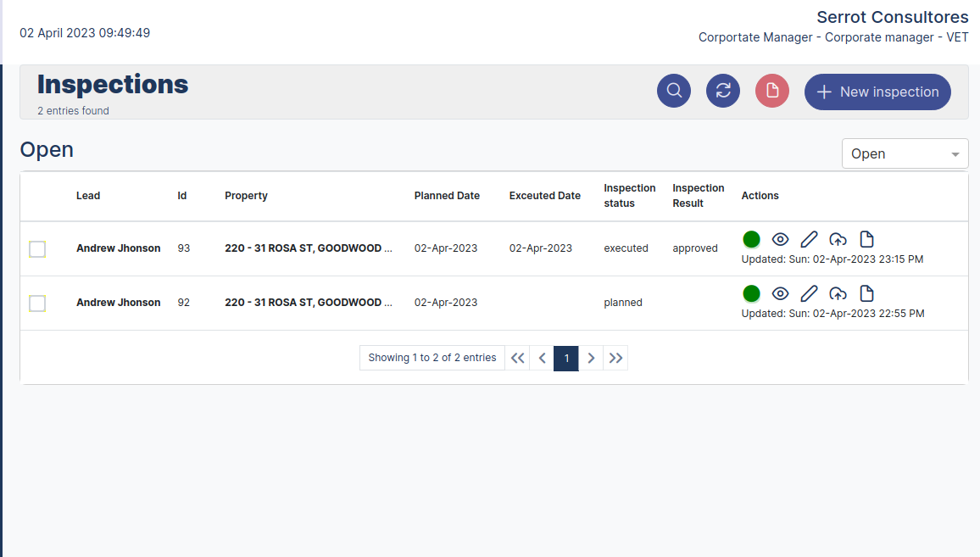Image resolution: width=980 pixels, height=557 pixels.
Task: Edit inspection 92 with the pencil icon
Action: (809, 293)
